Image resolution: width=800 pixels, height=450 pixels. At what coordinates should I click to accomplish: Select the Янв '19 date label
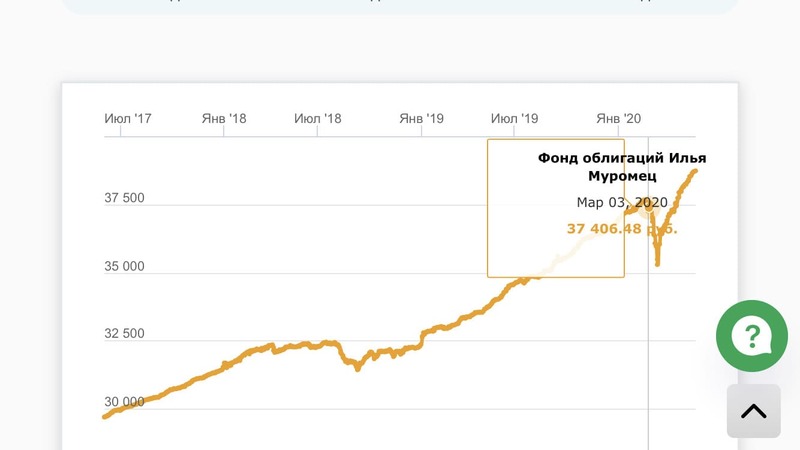pos(421,119)
